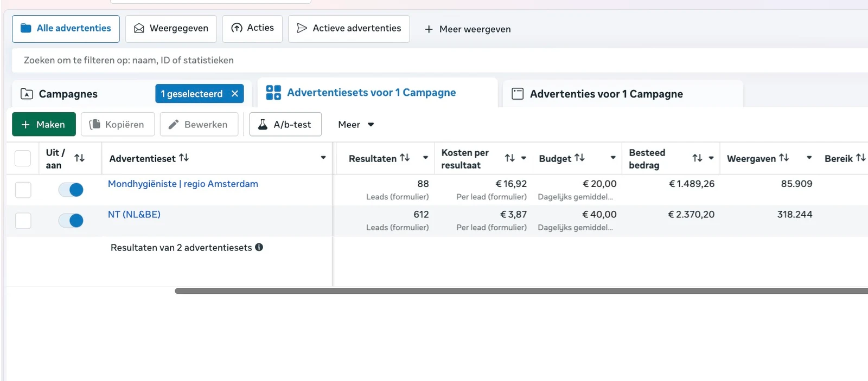Sort by Advertentieset name arrows
This screenshot has height=381, width=868.
[x=184, y=157]
